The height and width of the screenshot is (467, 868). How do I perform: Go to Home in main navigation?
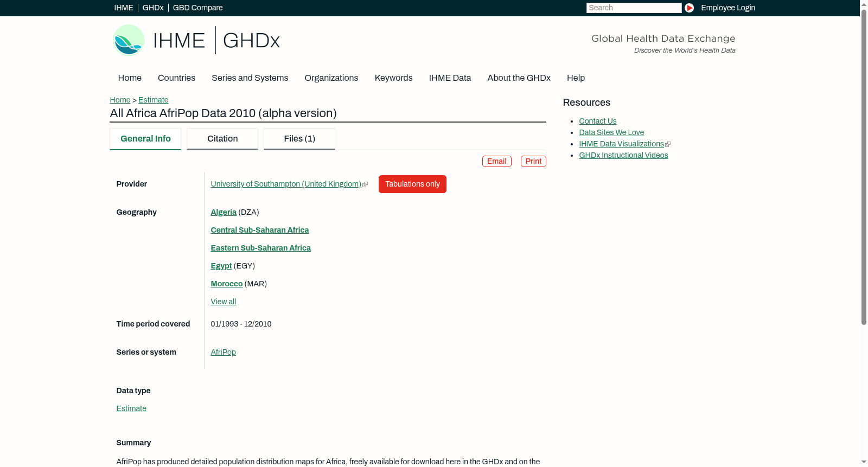click(130, 78)
